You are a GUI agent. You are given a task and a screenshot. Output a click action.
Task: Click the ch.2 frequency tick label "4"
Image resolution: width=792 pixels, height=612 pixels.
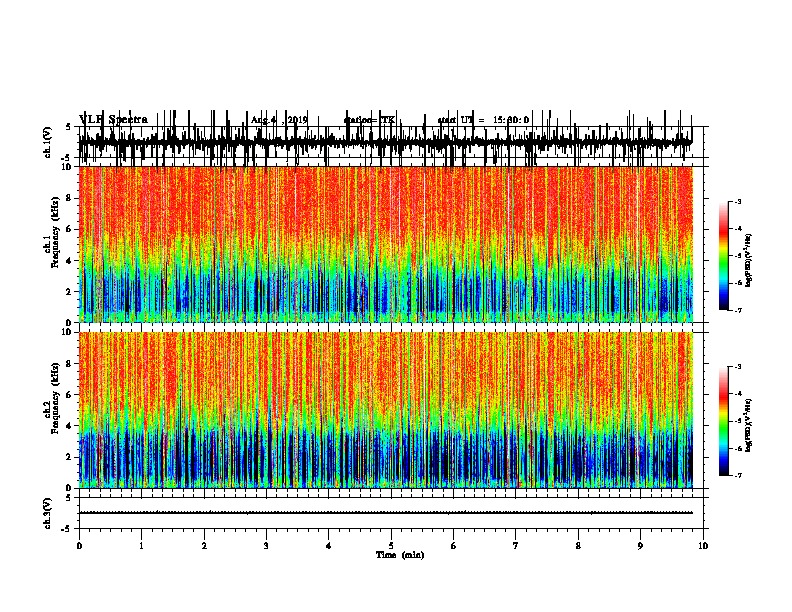tap(69, 426)
